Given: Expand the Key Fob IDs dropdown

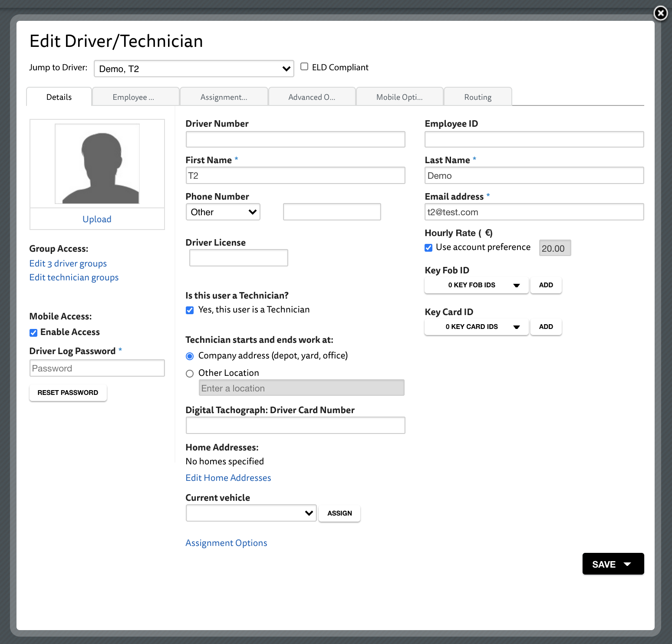Looking at the screenshot, I should pyautogui.click(x=476, y=285).
